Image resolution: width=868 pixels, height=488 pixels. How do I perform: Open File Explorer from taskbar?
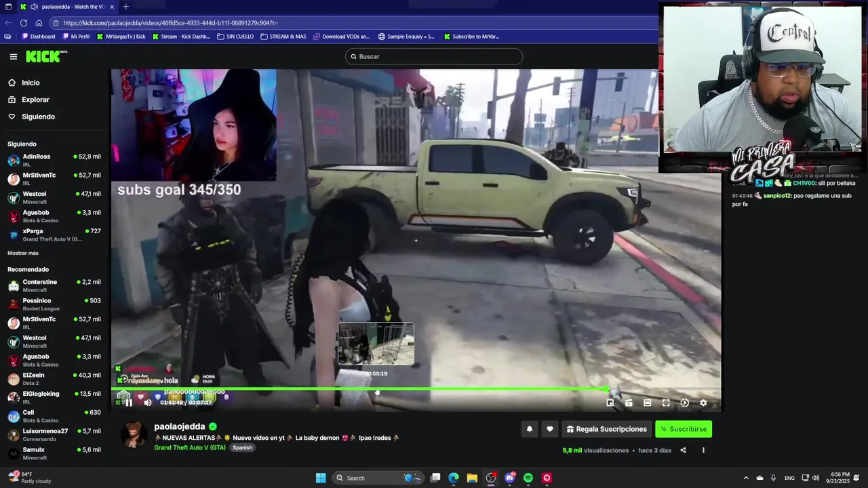coord(472,478)
